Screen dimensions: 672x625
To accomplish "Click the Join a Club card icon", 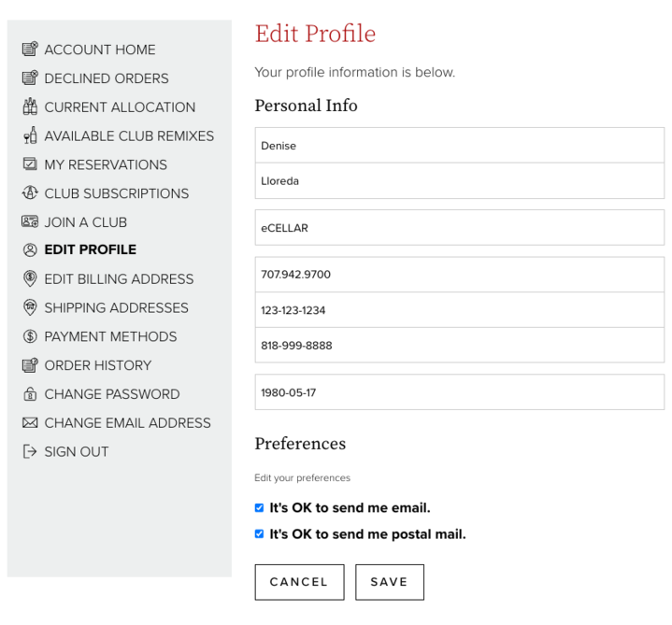I will [x=30, y=221].
